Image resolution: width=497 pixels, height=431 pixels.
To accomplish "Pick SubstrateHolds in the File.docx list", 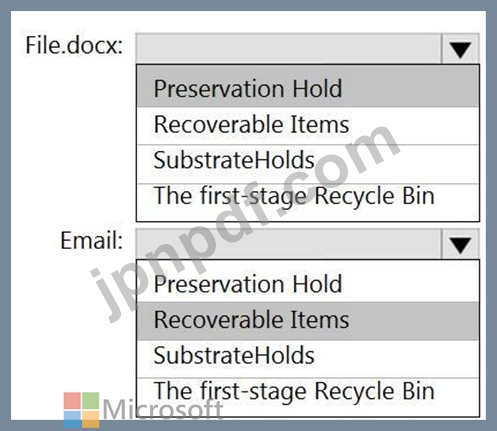I will [308, 164].
